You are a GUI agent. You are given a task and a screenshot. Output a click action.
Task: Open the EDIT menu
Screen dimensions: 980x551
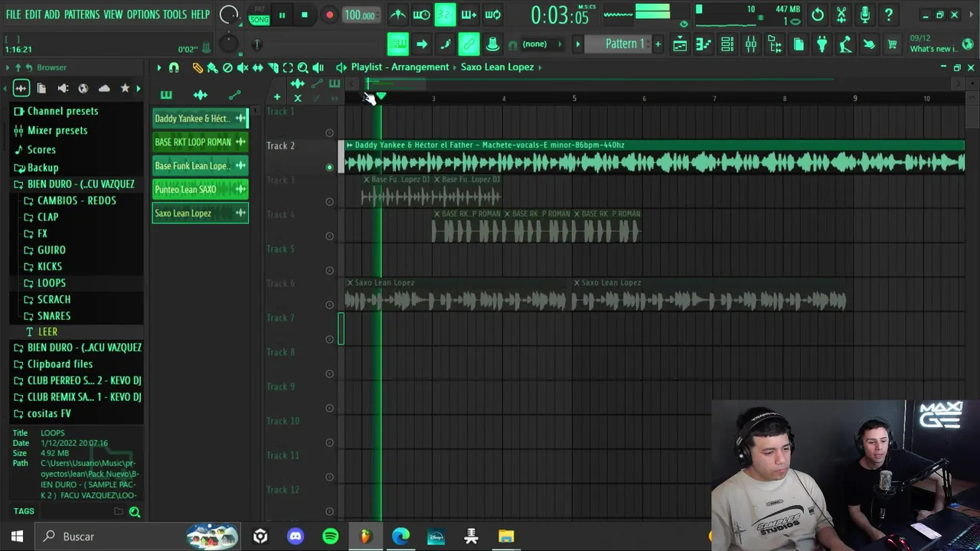(x=33, y=15)
